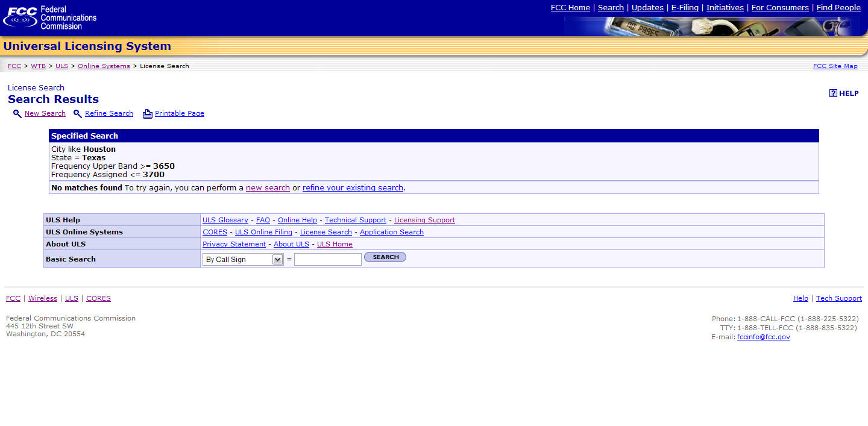Click the footer Wireless link
The width and height of the screenshot is (868, 426).
43,298
